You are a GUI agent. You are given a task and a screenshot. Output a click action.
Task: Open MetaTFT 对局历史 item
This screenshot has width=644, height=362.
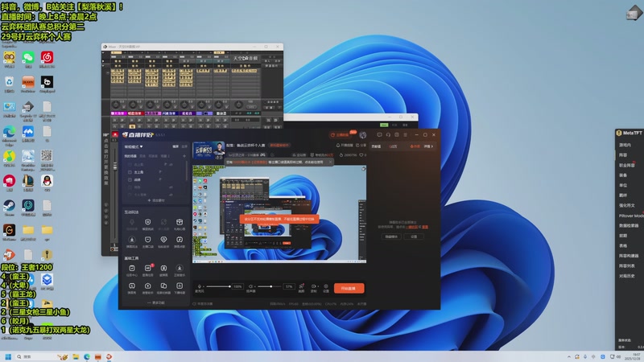627,276
